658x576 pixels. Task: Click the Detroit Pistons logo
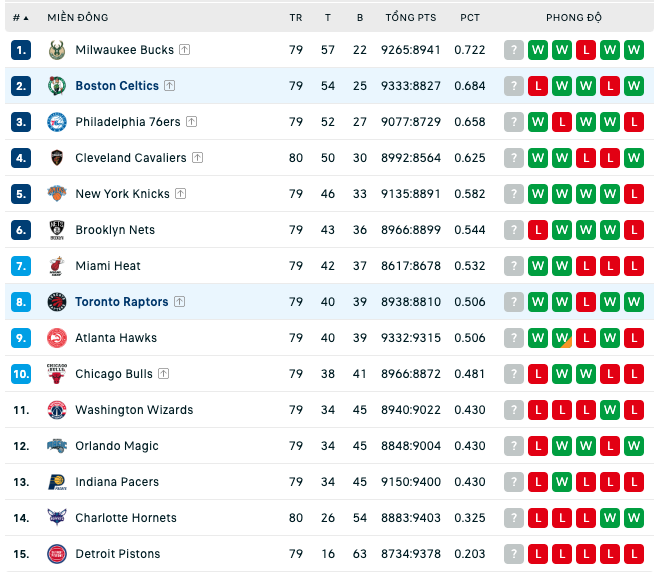[57, 554]
